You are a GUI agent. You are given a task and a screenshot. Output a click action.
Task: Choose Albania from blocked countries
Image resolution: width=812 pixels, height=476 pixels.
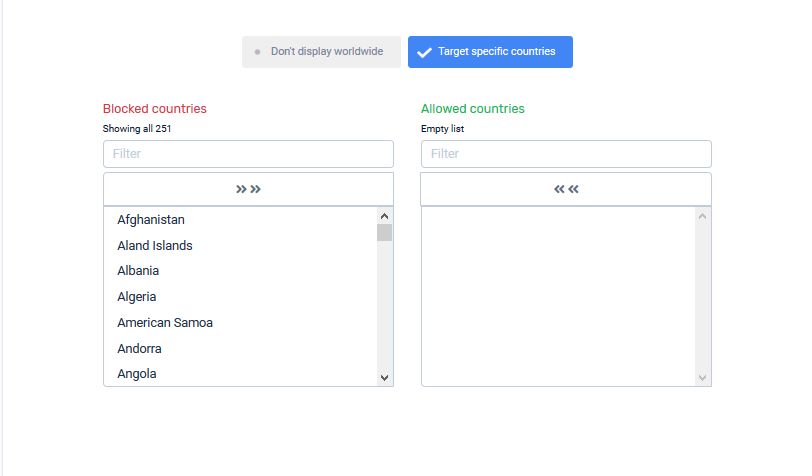(x=138, y=271)
